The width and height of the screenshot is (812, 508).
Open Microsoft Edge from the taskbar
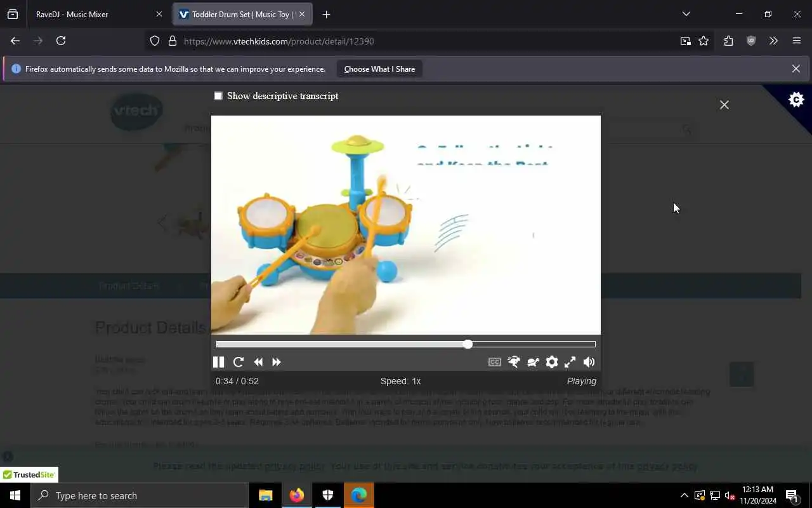pos(359,495)
